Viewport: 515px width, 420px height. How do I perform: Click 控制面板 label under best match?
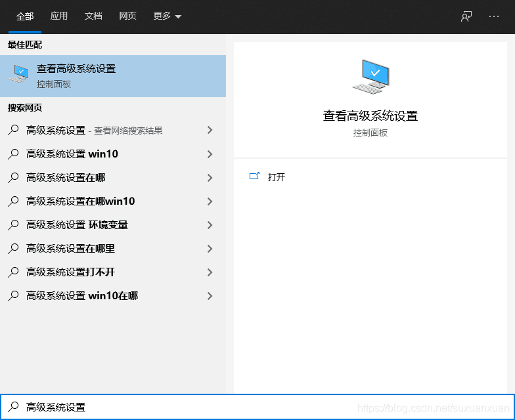[x=54, y=84]
